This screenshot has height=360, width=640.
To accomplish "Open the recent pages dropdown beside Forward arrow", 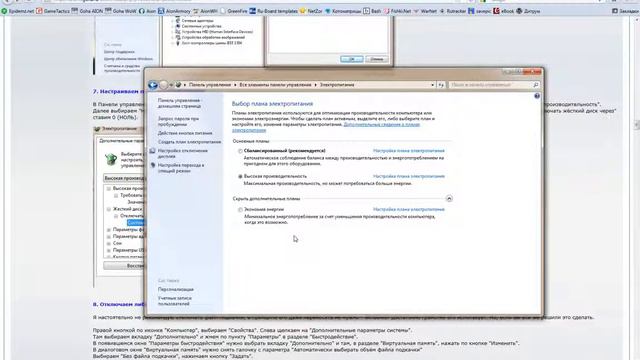I will pyautogui.click(x=171, y=85).
